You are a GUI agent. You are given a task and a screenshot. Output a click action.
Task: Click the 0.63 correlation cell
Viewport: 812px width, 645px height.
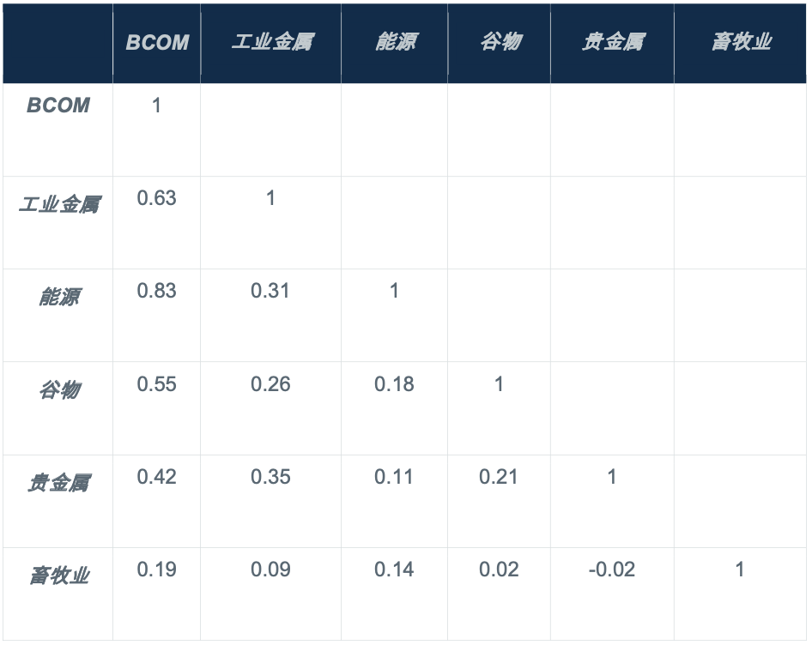[x=156, y=198]
